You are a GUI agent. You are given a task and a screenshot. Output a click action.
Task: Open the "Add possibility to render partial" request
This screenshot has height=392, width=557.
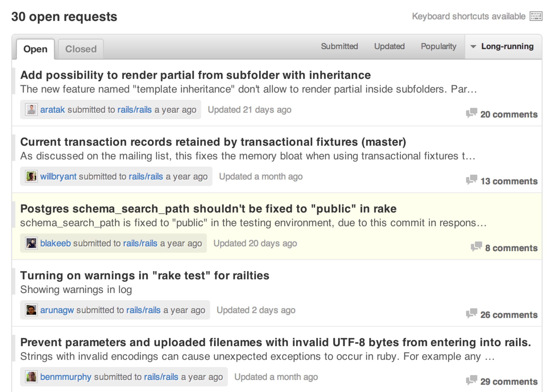coord(195,75)
